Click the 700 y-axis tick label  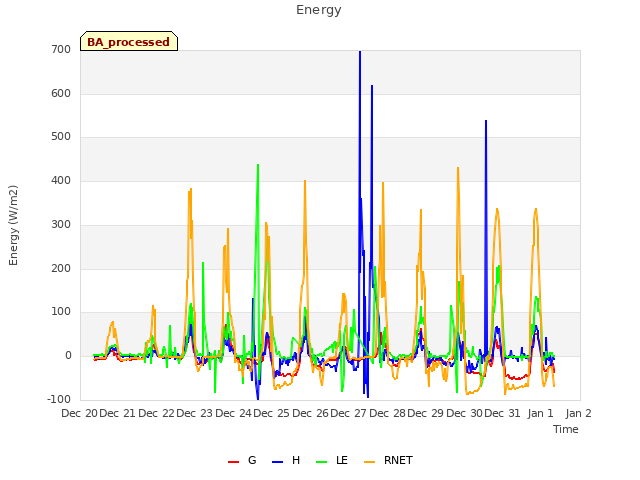[x=61, y=49]
